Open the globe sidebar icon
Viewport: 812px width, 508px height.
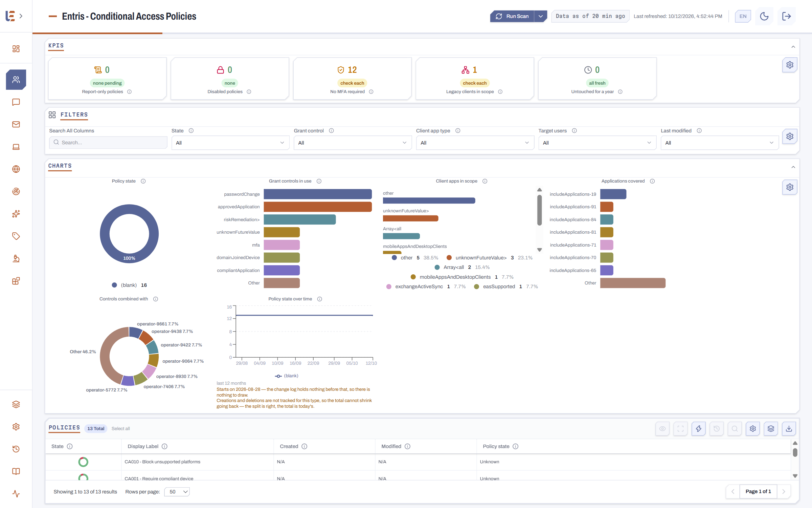pos(16,169)
